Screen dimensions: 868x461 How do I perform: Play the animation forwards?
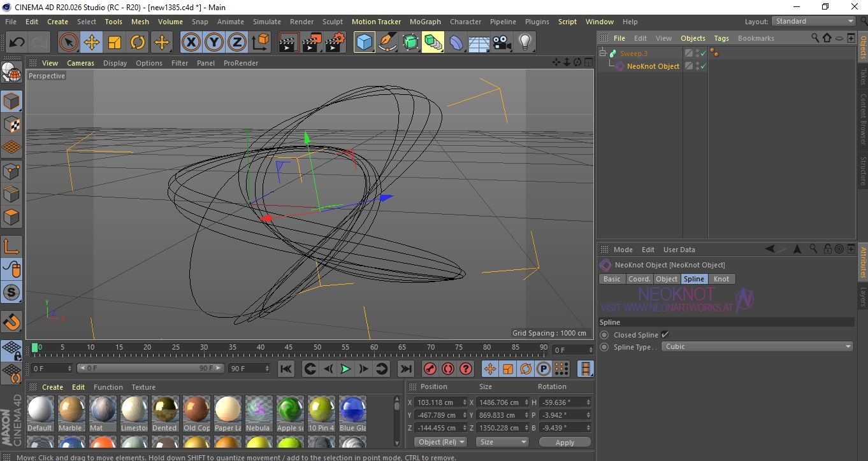[x=345, y=369]
